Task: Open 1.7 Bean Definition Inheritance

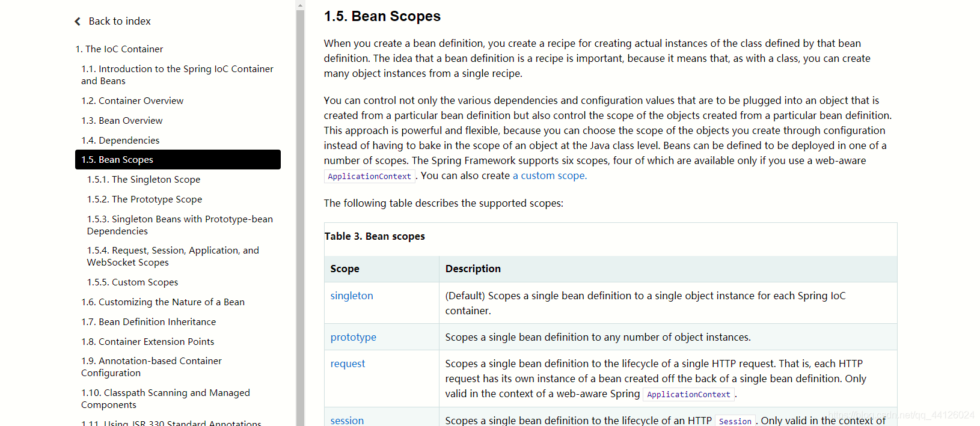Action: click(149, 321)
